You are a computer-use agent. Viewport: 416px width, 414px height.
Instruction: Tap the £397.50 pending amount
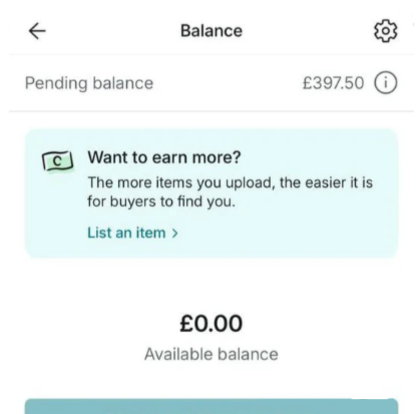[x=333, y=83]
